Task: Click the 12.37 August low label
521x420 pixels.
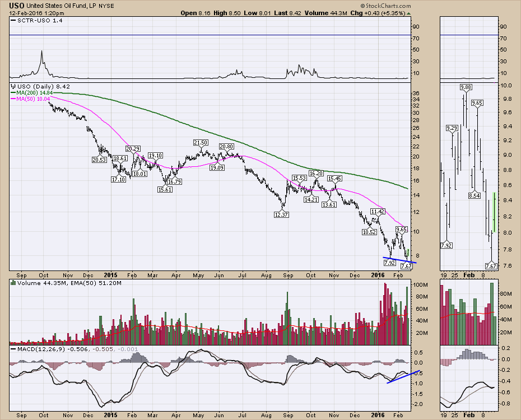Action: (x=281, y=214)
